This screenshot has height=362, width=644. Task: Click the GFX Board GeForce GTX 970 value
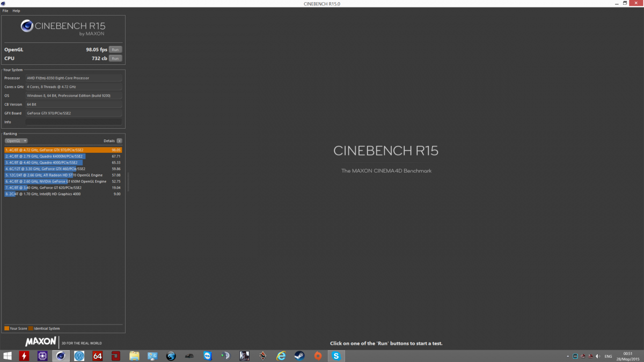click(x=74, y=113)
